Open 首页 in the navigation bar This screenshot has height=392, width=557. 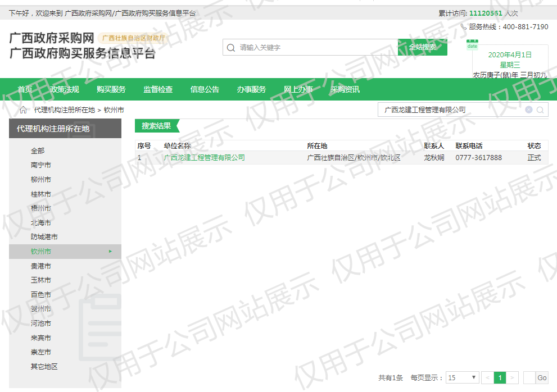(x=25, y=89)
